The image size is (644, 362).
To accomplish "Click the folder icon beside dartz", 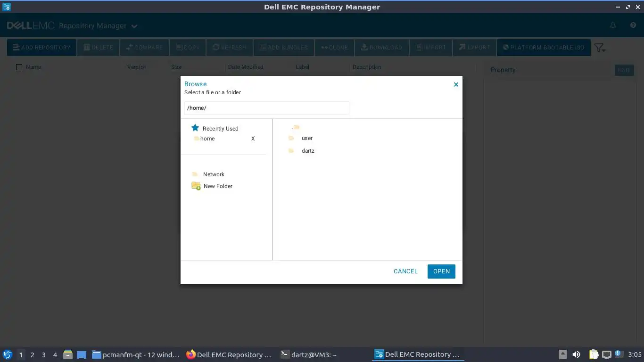I will tap(291, 151).
